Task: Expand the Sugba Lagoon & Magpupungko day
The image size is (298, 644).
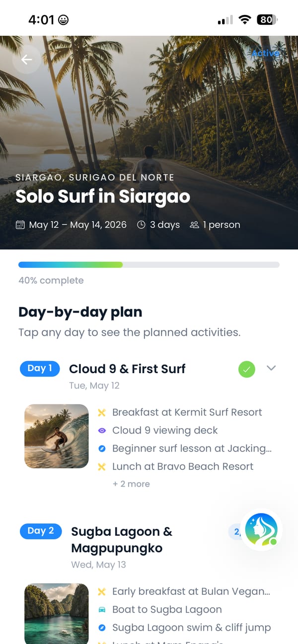Action: 122,540
